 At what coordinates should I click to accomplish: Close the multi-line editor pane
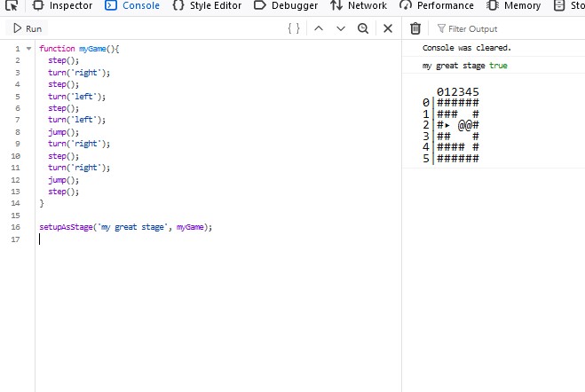point(387,28)
